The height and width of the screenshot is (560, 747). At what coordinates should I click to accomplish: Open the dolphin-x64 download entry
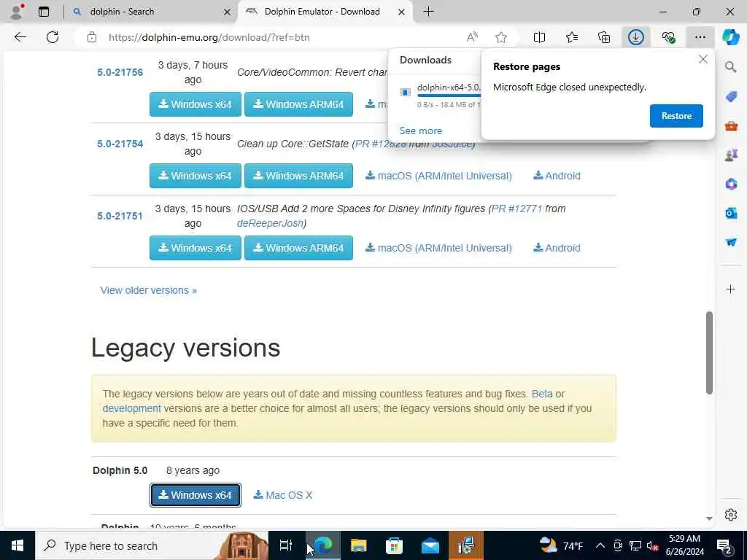(x=441, y=96)
